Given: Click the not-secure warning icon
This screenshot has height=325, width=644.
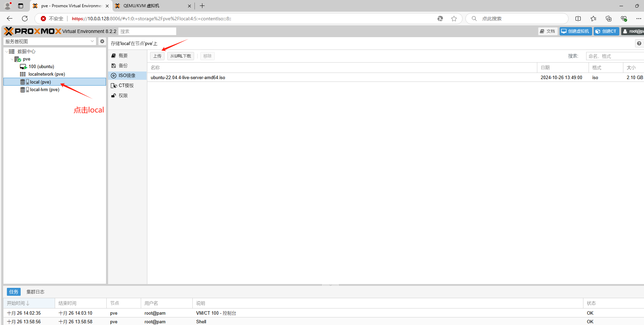Looking at the screenshot, I should click(43, 19).
